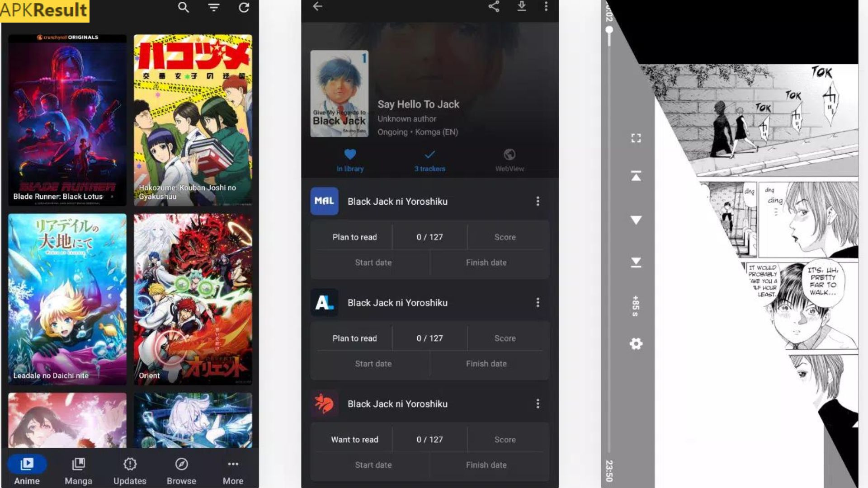
Task: Click the settings gear icon in manga reader
Action: point(636,344)
